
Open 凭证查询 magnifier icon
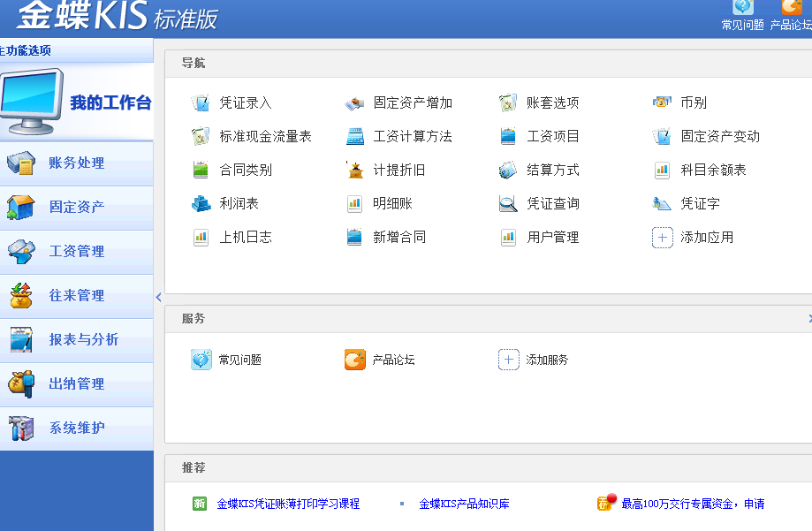click(508, 203)
